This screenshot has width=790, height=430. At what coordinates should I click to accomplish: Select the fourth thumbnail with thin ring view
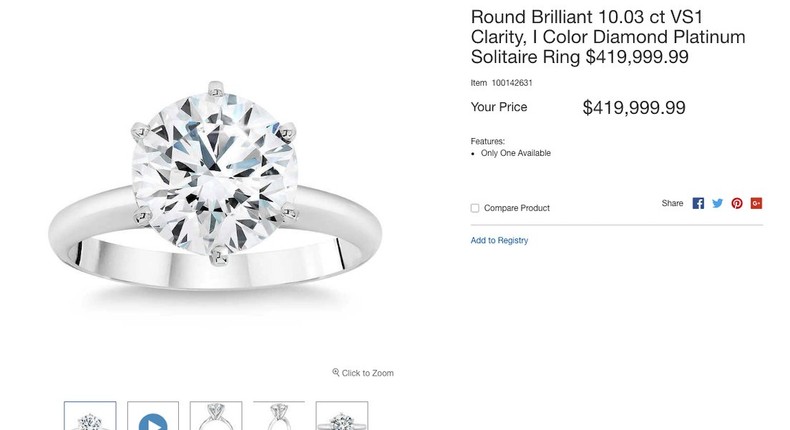pyautogui.click(x=279, y=418)
